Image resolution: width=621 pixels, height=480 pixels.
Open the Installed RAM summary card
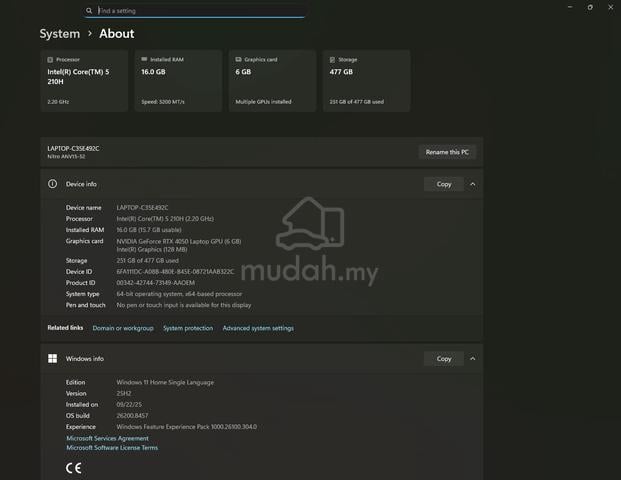coord(178,80)
